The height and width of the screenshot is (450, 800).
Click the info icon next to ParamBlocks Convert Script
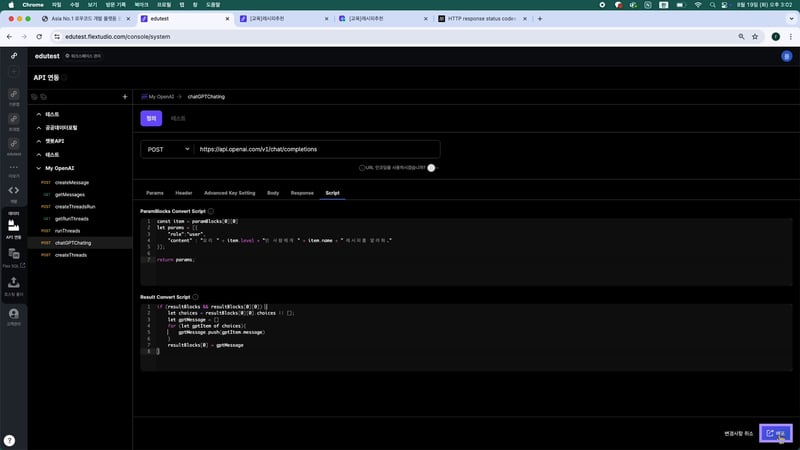point(211,211)
